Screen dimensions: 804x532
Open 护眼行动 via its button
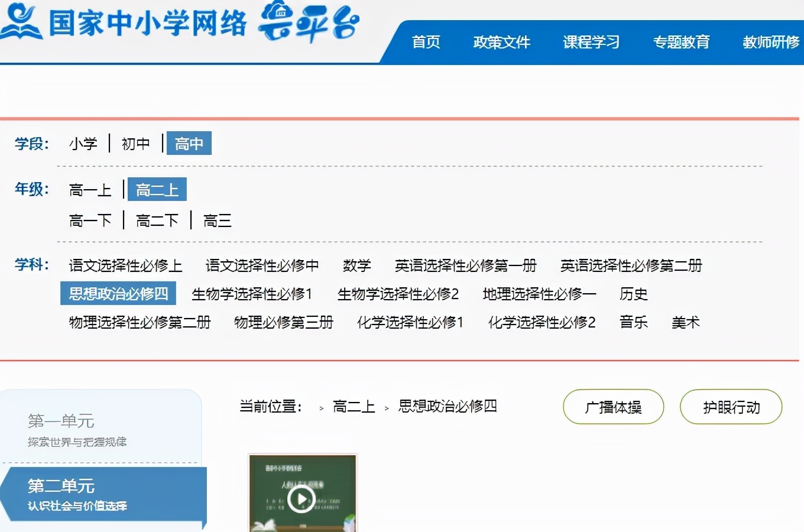point(731,407)
